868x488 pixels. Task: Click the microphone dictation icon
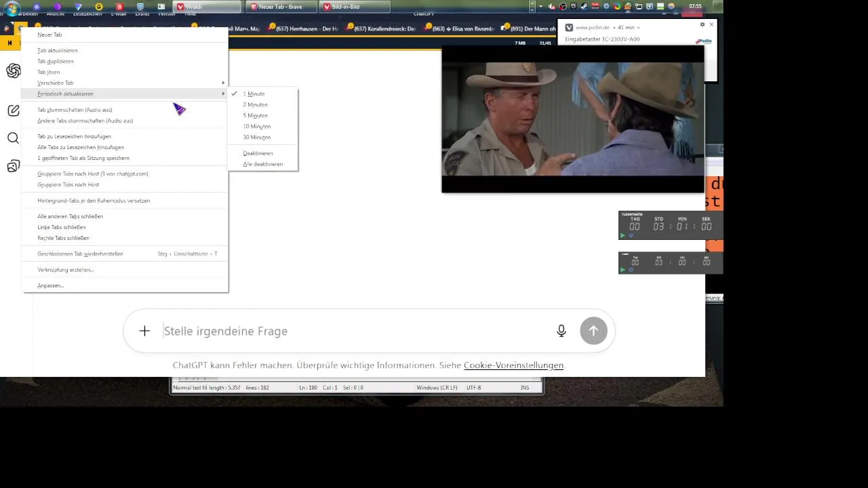point(561,331)
